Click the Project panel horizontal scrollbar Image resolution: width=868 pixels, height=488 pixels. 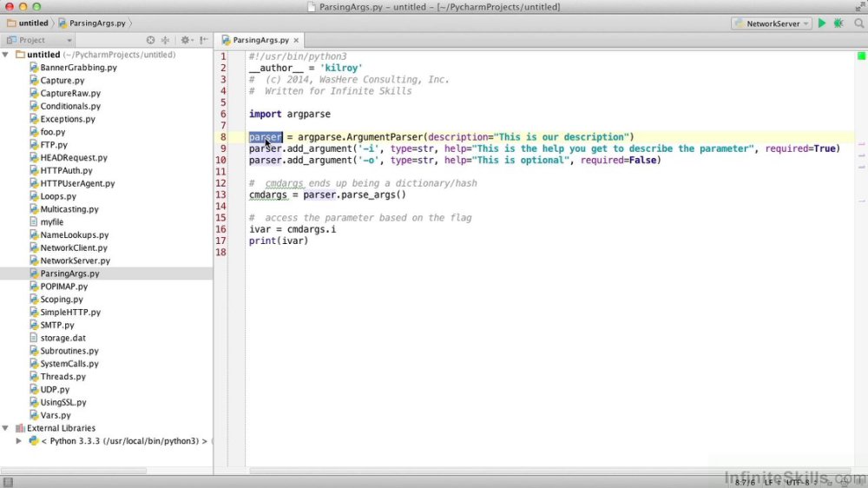75,471
